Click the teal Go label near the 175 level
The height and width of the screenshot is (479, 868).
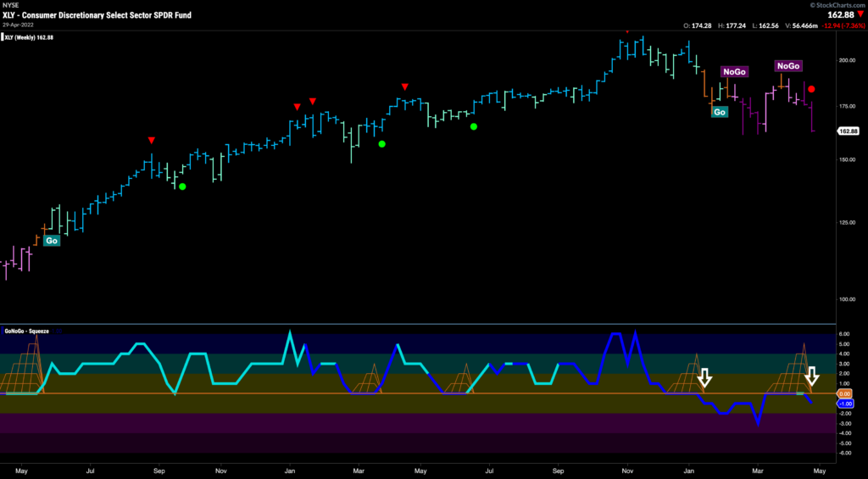(720, 112)
